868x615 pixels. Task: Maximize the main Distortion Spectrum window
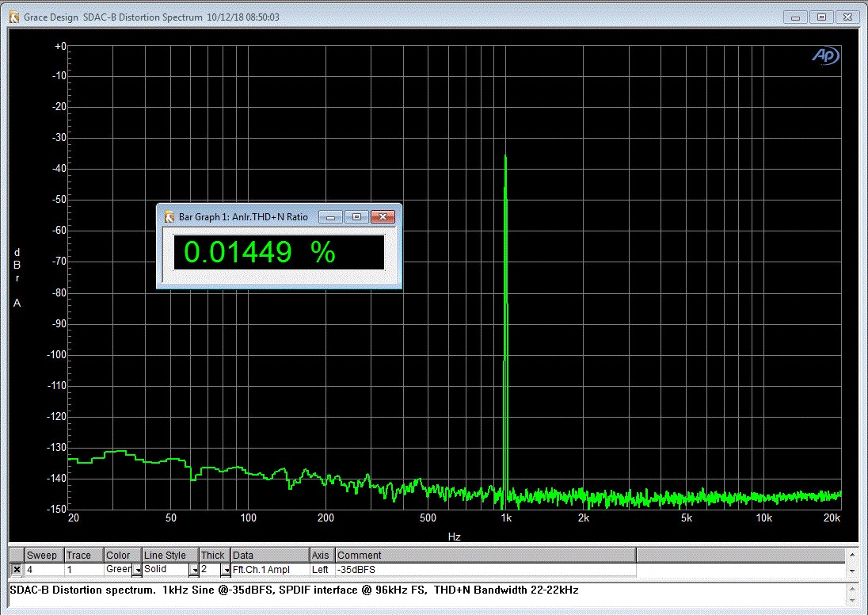(x=821, y=17)
